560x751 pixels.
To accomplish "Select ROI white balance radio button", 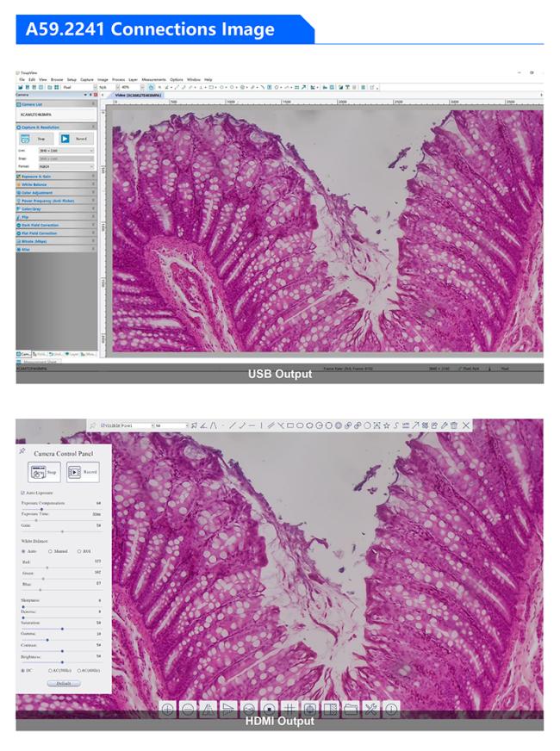I will point(80,551).
